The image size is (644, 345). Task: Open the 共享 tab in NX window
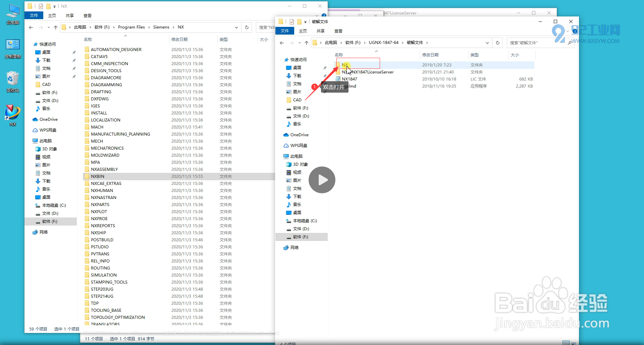pyautogui.click(x=70, y=15)
